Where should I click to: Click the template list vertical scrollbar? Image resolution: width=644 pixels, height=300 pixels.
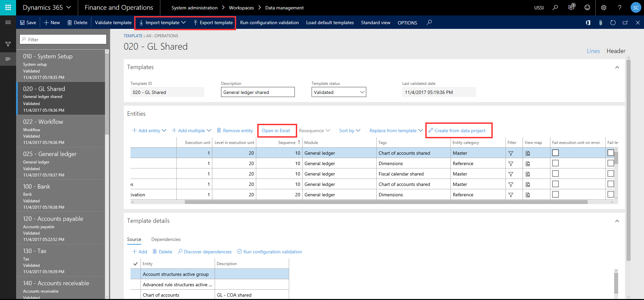click(107, 94)
